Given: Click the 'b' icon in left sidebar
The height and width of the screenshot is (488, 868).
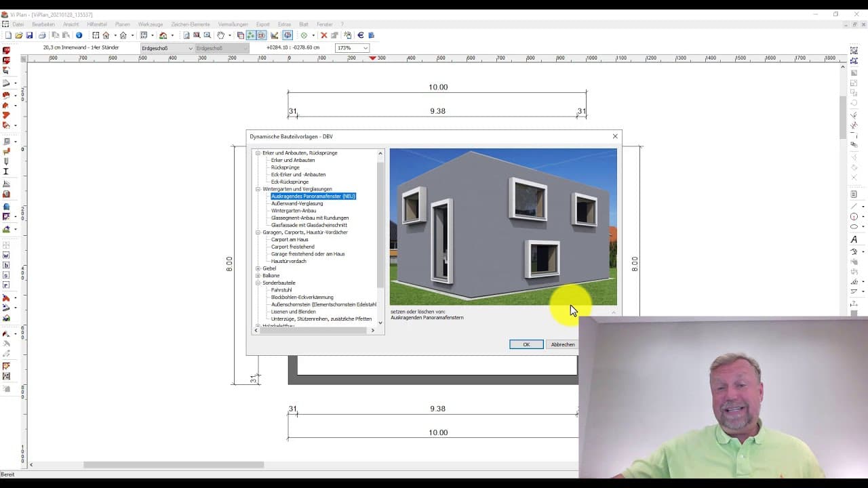Looking at the screenshot, I should click(x=6, y=265).
